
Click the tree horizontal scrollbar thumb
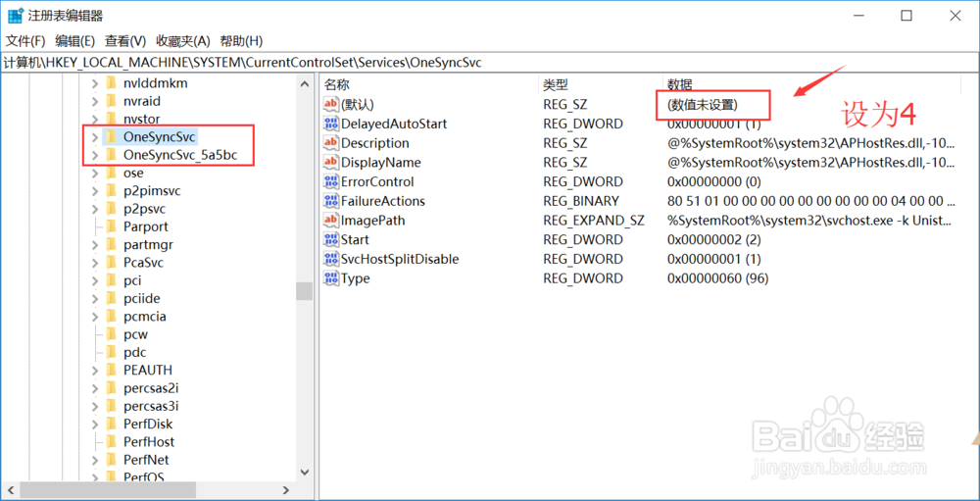pyautogui.click(x=108, y=490)
